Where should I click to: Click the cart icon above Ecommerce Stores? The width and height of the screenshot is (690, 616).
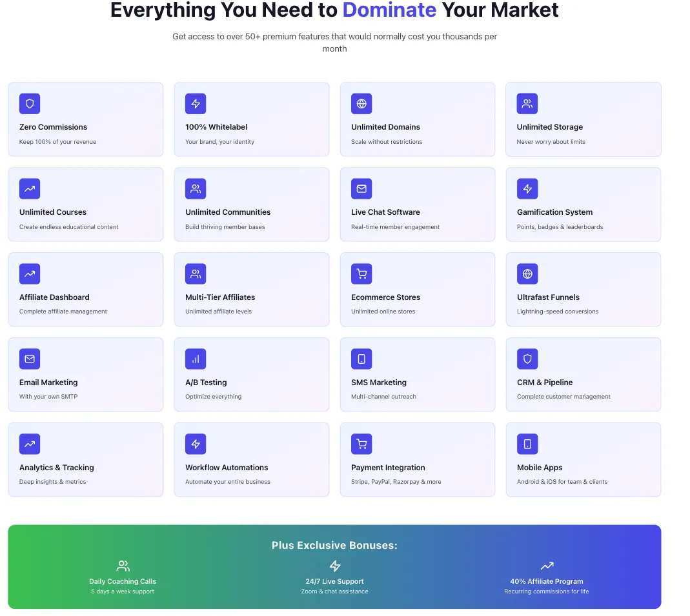tap(361, 274)
